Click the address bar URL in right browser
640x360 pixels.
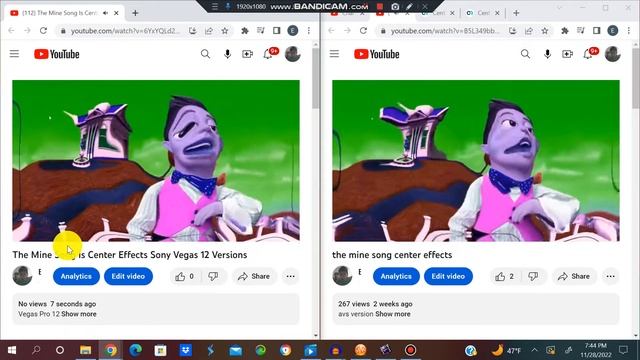point(444,31)
